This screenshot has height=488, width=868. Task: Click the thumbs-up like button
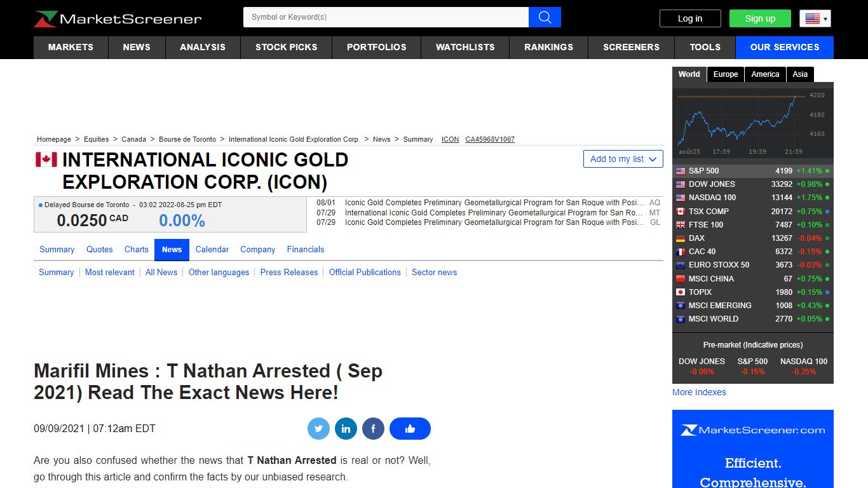click(410, 428)
